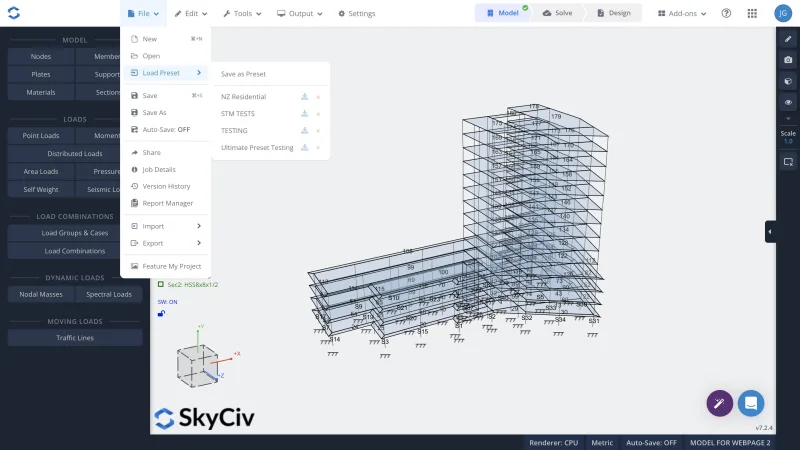The width and height of the screenshot is (800, 450).
Task: Open Settings from the top bar
Action: [357, 14]
